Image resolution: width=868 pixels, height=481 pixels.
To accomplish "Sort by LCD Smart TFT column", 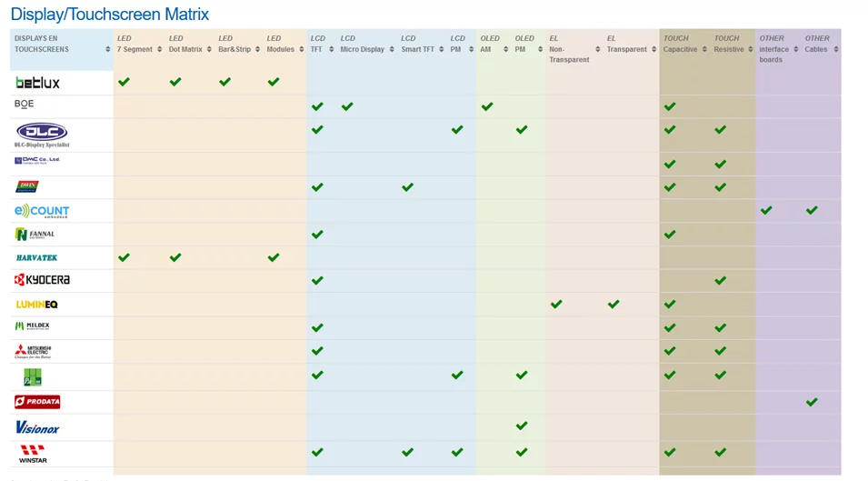I will (441, 49).
